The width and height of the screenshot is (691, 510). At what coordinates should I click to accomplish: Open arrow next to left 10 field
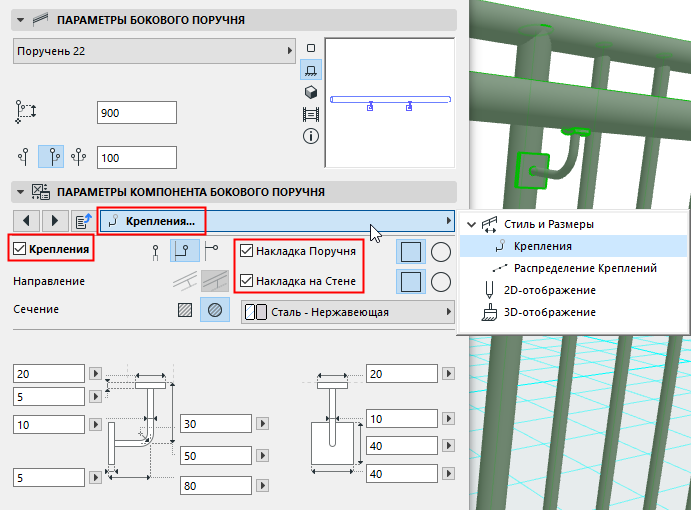(96, 424)
